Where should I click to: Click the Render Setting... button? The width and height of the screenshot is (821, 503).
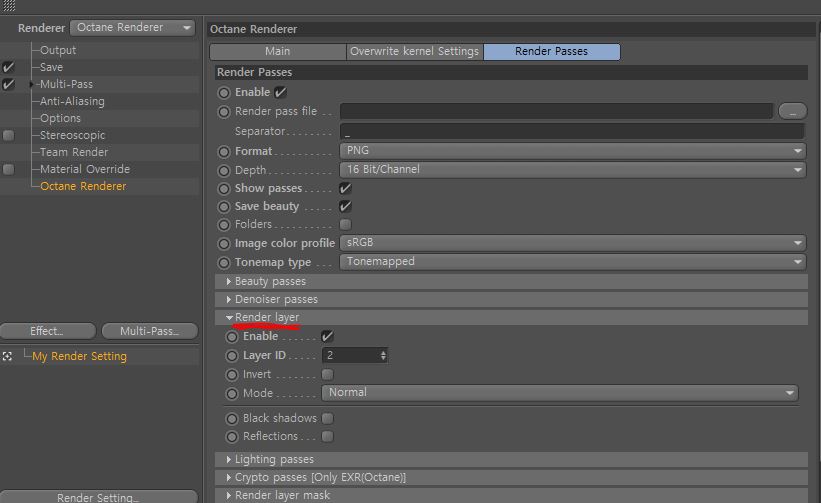tap(98, 497)
